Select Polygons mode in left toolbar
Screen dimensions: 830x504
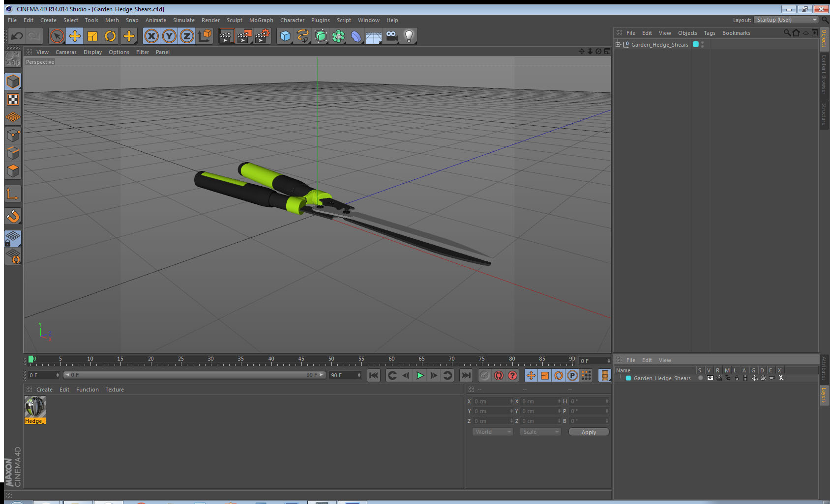13,171
